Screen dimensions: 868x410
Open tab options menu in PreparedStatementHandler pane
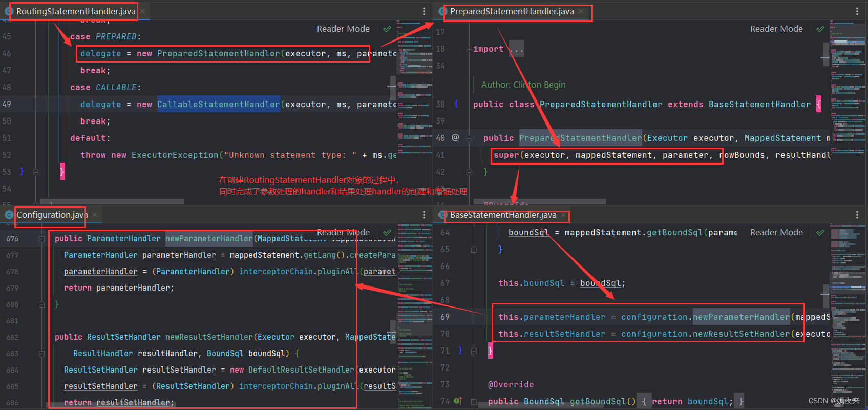857,11
